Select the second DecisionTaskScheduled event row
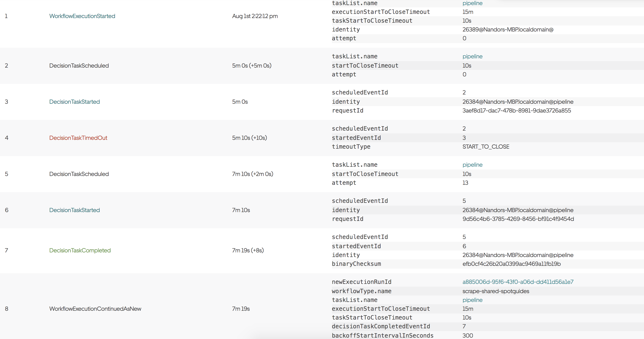This screenshot has width=644, height=339. coord(79,174)
